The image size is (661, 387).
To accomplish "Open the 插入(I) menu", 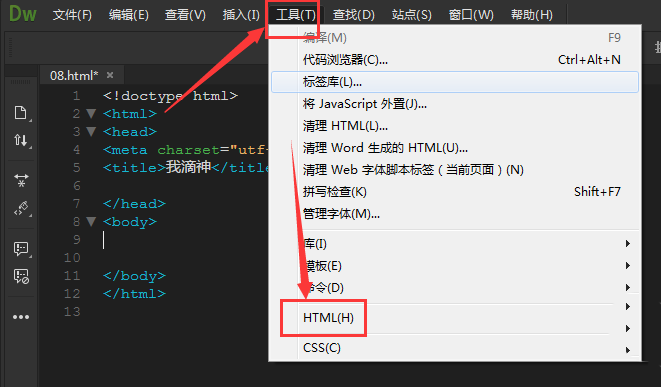I will [x=241, y=15].
